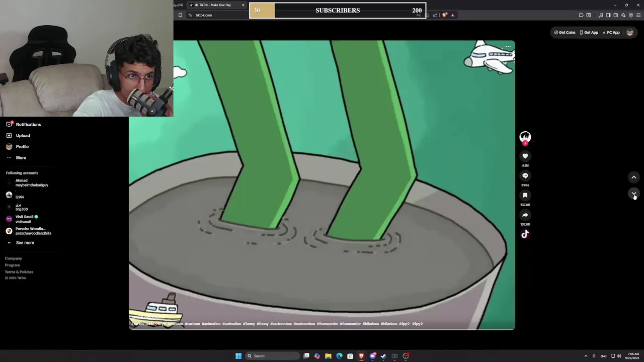Open the comments bubble icon
The width and height of the screenshot is (644, 362).
click(x=525, y=176)
